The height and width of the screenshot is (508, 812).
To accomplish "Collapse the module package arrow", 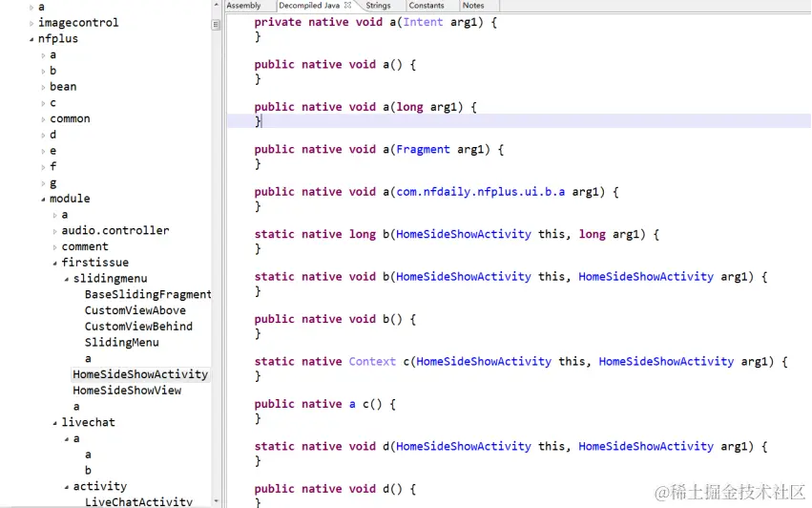I will [43, 199].
